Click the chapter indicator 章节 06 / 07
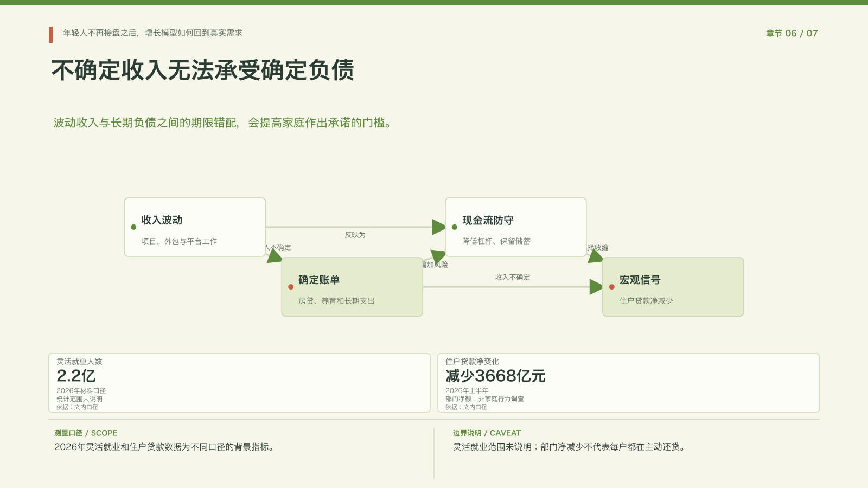Screen dimensions: 868x488 pos(792,34)
